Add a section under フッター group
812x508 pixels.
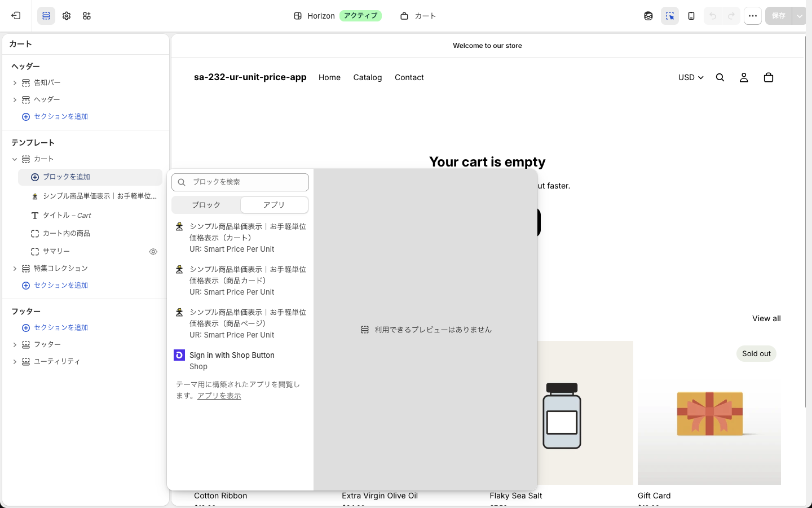(55, 328)
